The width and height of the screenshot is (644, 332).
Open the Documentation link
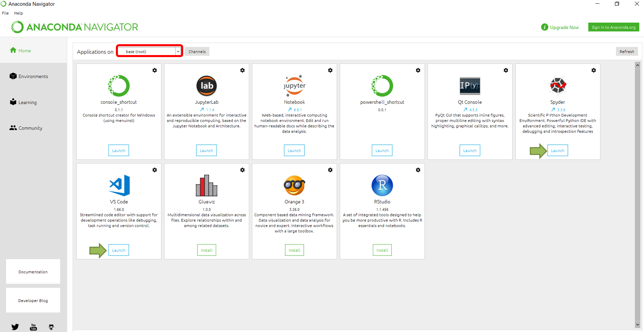tap(33, 272)
